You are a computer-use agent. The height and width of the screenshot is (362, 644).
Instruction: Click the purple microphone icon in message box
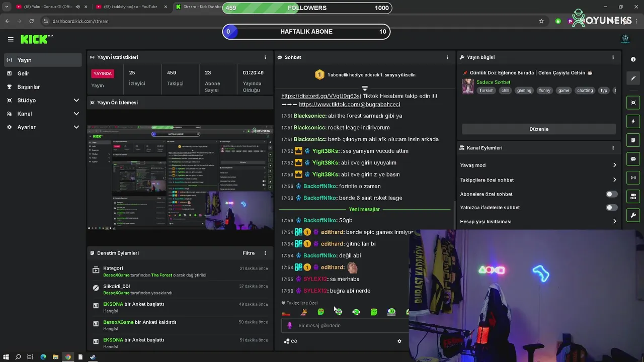point(289,325)
